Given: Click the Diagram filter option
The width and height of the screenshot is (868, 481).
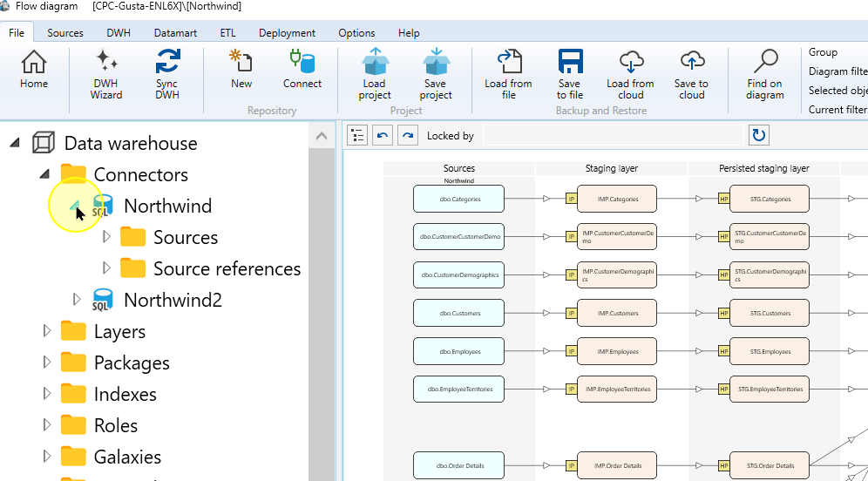Looking at the screenshot, I should point(837,71).
